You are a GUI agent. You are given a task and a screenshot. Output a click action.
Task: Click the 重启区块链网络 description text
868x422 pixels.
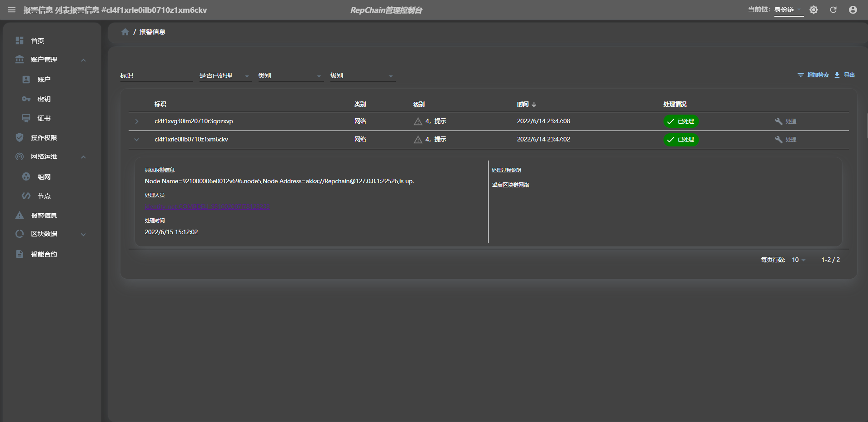[511, 185]
